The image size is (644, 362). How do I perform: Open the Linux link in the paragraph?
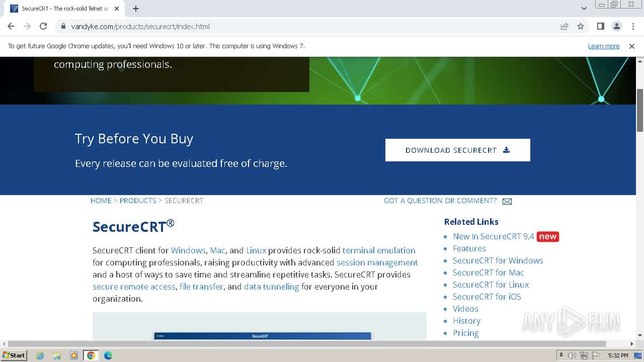(x=256, y=250)
